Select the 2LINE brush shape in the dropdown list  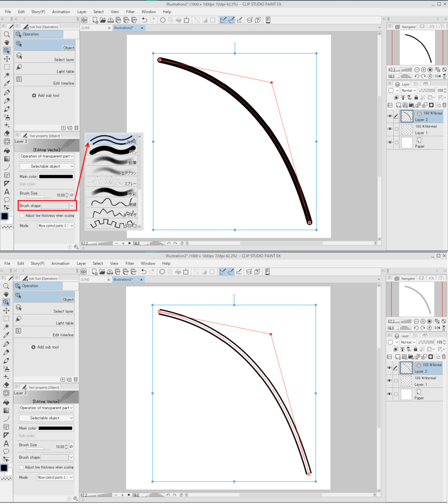tap(112, 140)
